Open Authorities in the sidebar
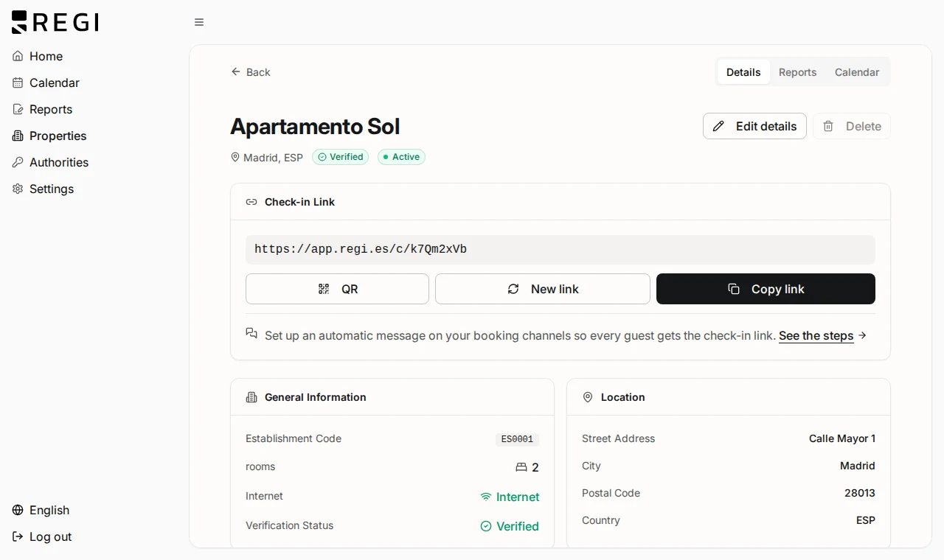Viewport: 944px width, 560px height. (x=50, y=162)
